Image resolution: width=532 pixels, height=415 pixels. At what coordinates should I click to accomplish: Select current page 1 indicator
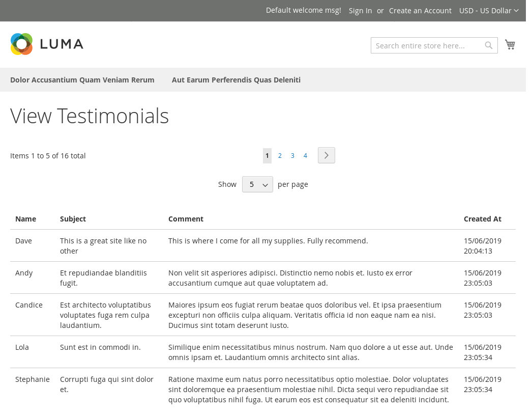pyautogui.click(x=267, y=155)
